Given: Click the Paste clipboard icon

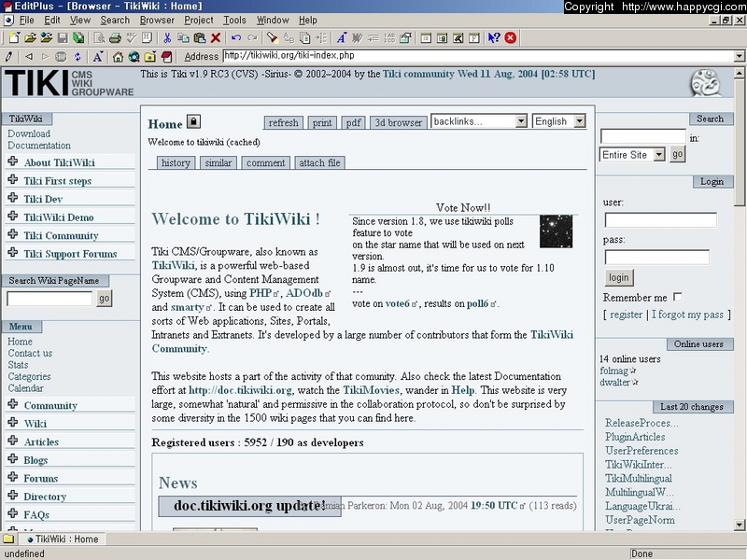Looking at the screenshot, I should tap(200, 38).
